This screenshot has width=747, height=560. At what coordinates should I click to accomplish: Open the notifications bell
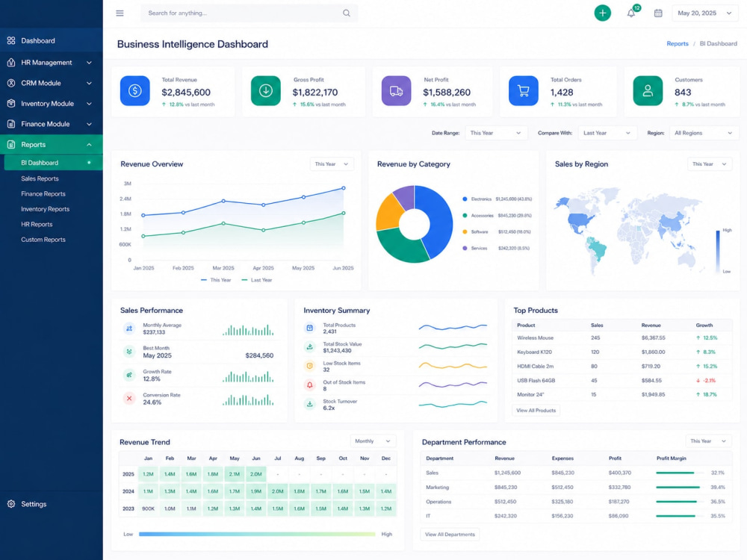[630, 13]
